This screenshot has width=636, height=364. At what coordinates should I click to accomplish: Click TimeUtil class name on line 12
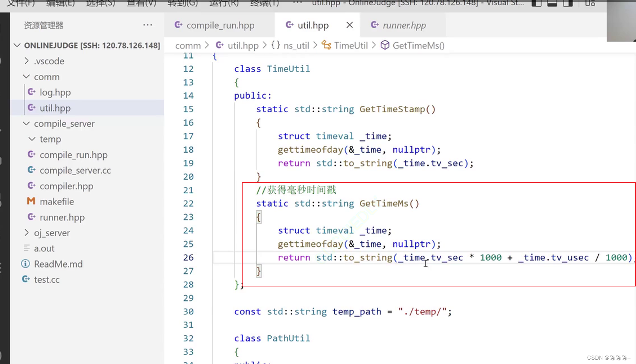click(x=288, y=69)
